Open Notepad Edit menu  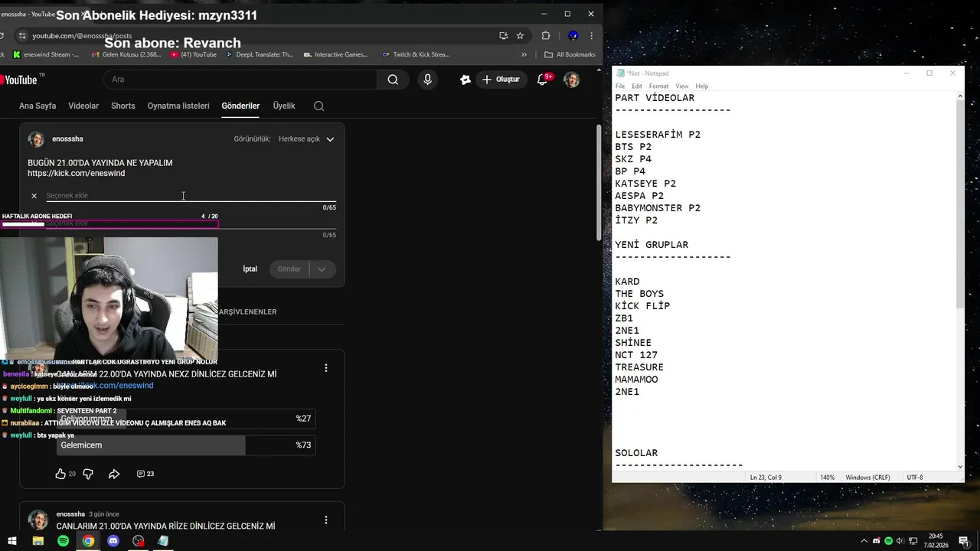[636, 86]
